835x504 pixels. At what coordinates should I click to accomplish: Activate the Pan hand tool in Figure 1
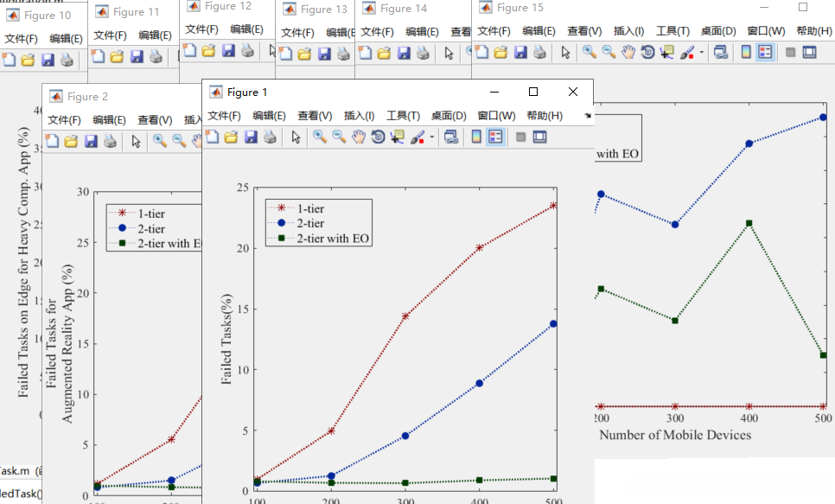tap(359, 137)
